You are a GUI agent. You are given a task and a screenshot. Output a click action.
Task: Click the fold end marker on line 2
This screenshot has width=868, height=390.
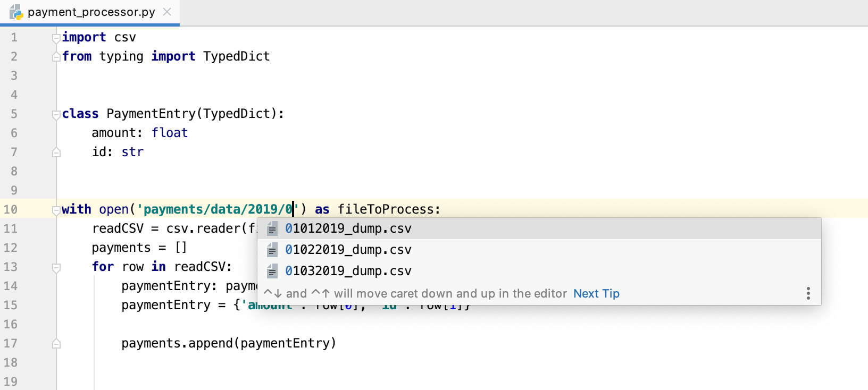click(56, 57)
